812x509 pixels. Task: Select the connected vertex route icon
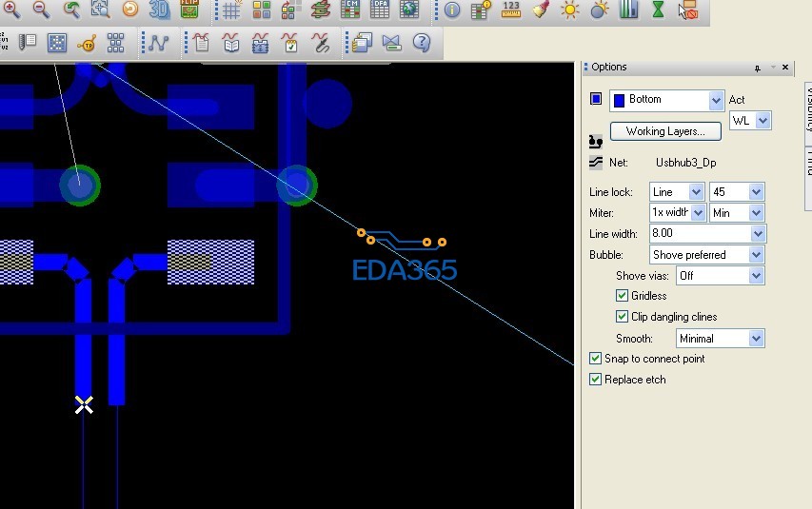click(x=158, y=43)
